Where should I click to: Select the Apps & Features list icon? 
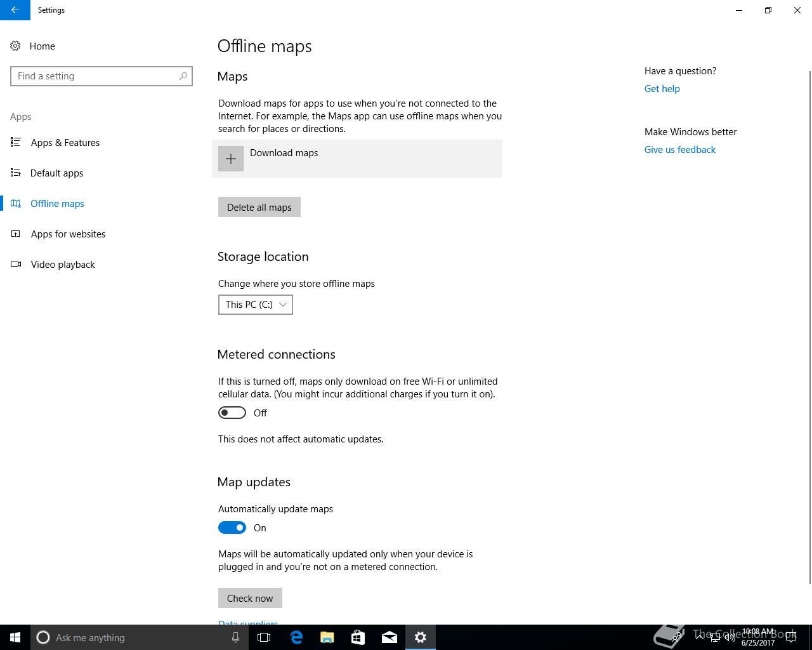[x=16, y=142]
